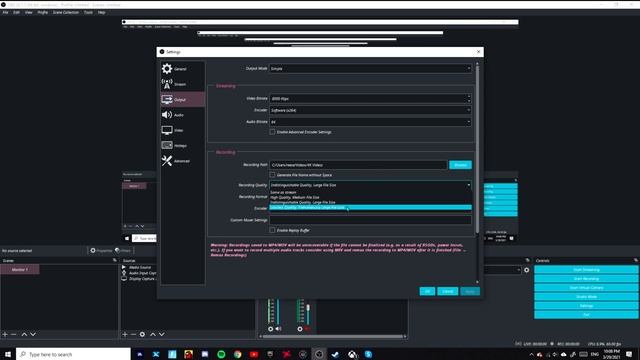The height and width of the screenshot is (360, 640).
Task: Open the Advanced settings category
Action: (x=182, y=161)
